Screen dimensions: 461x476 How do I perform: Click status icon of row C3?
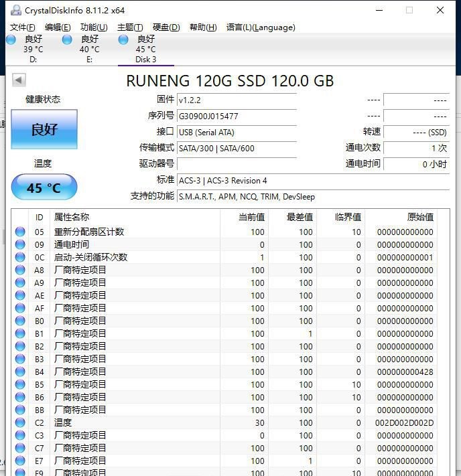[20, 436]
